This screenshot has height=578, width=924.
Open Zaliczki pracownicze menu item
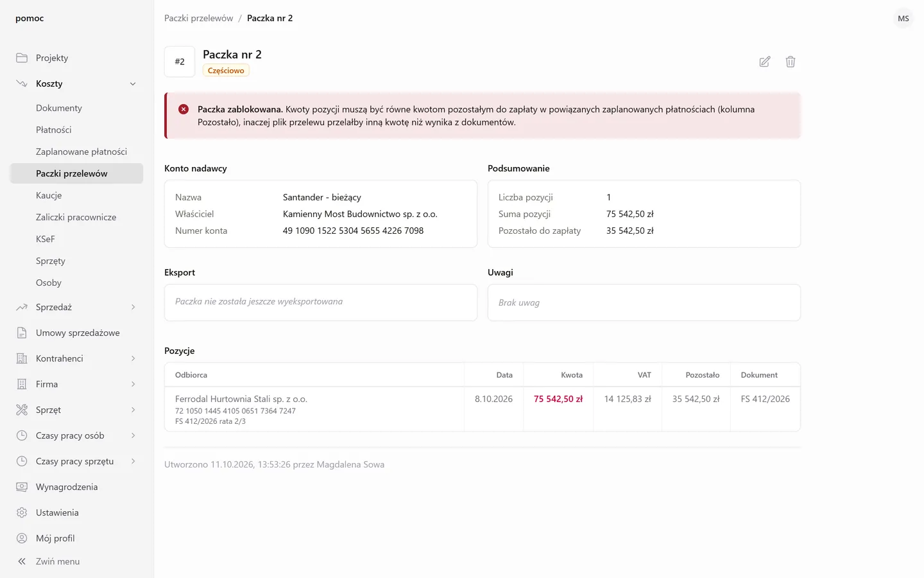point(76,217)
